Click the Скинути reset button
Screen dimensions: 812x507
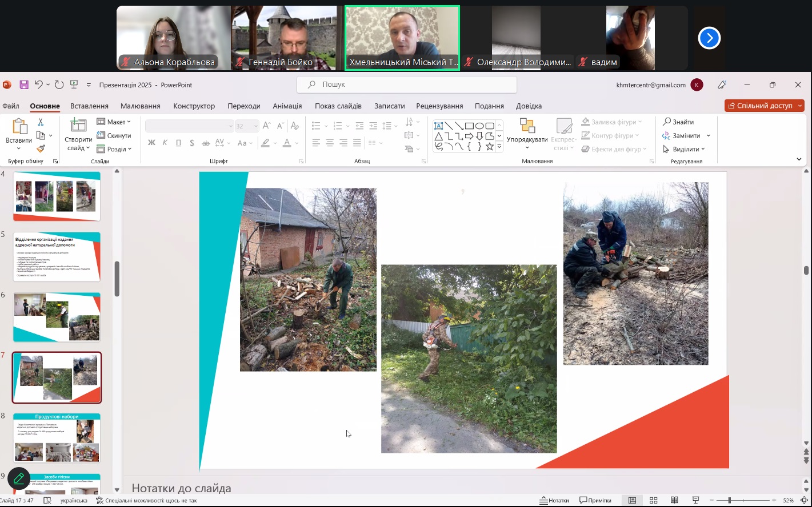(x=114, y=136)
